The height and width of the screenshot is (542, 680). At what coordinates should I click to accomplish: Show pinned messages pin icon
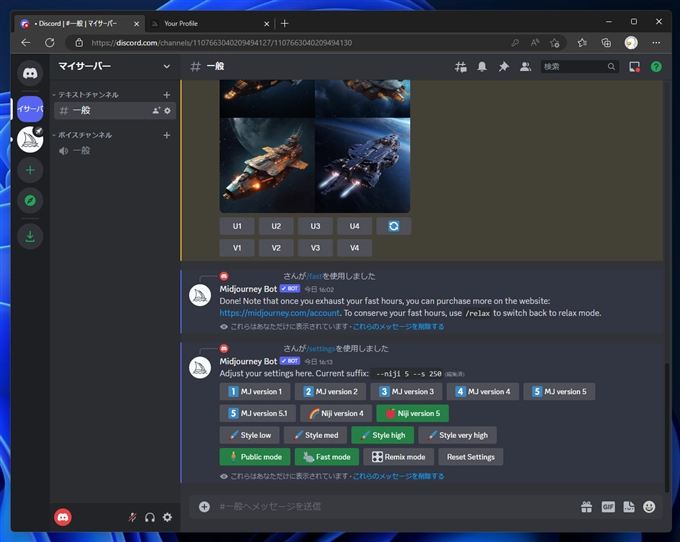point(503,66)
